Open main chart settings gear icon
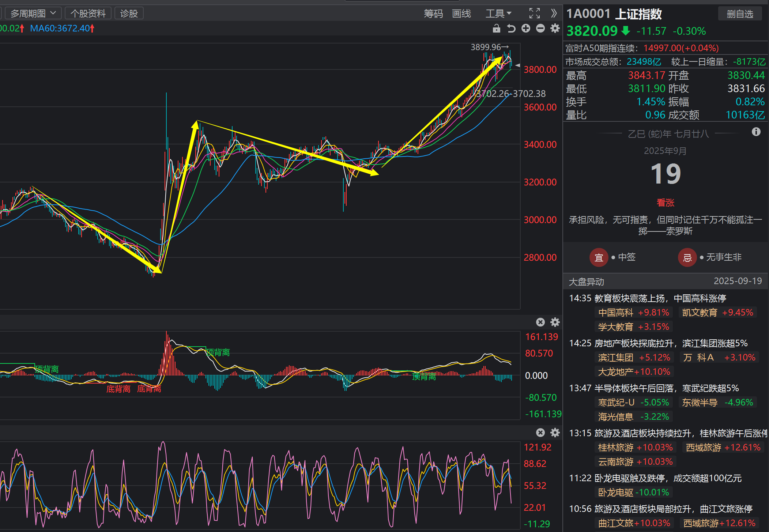 pyautogui.click(x=555, y=29)
